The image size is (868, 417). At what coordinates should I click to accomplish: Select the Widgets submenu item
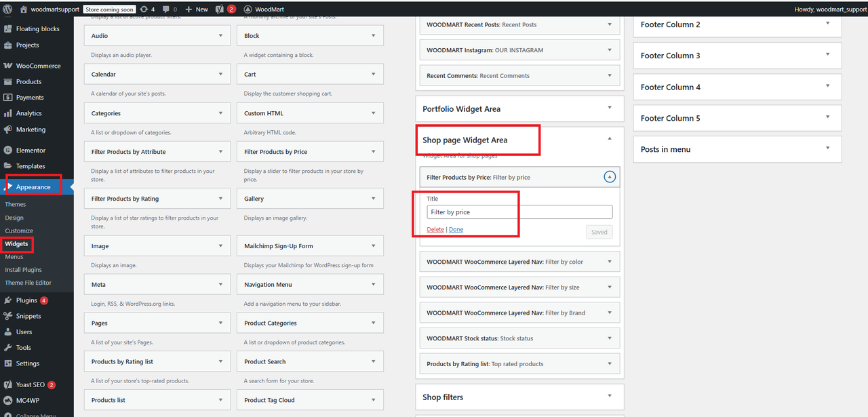17,243
